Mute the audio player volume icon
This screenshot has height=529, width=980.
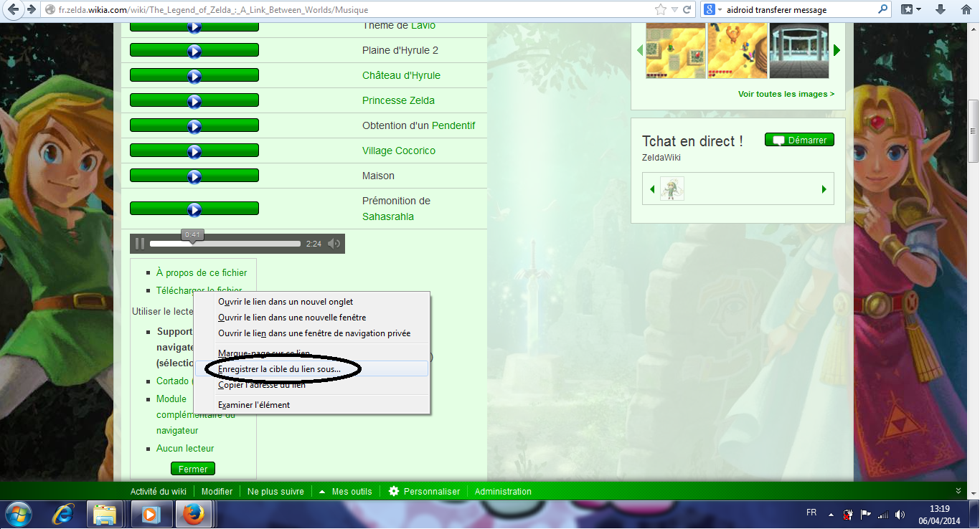tap(334, 244)
